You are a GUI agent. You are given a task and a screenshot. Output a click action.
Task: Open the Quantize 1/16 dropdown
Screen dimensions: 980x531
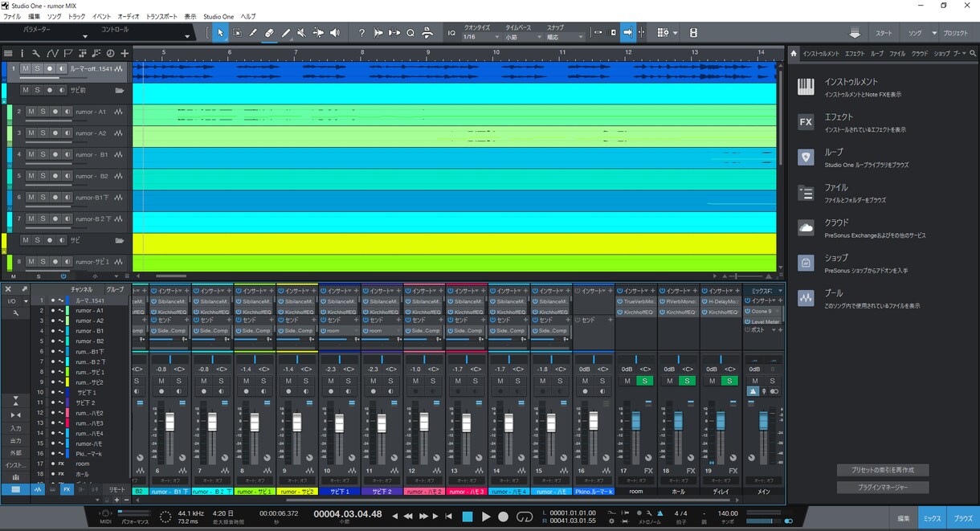click(x=480, y=37)
